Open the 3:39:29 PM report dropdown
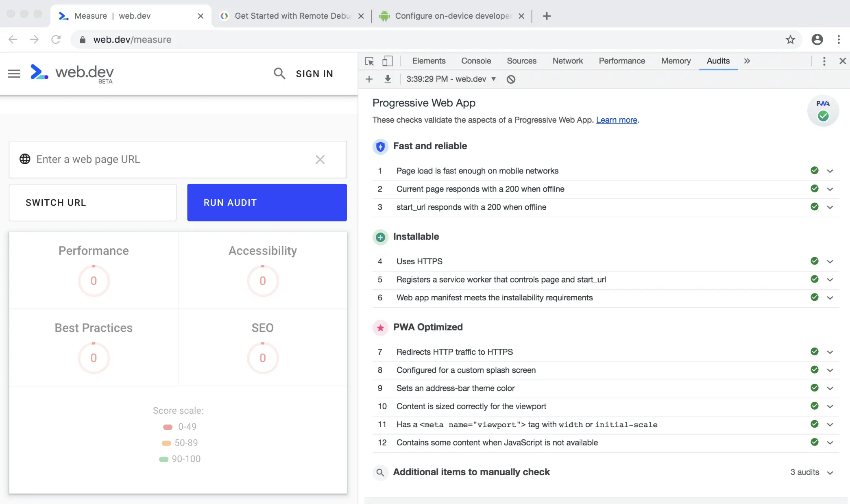Image resolution: width=850 pixels, height=504 pixels. click(x=451, y=79)
